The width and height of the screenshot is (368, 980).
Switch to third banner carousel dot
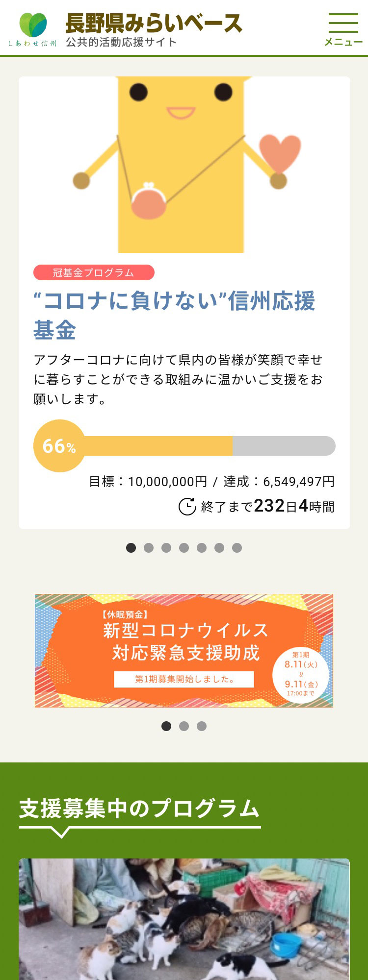pyautogui.click(x=202, y=726)
